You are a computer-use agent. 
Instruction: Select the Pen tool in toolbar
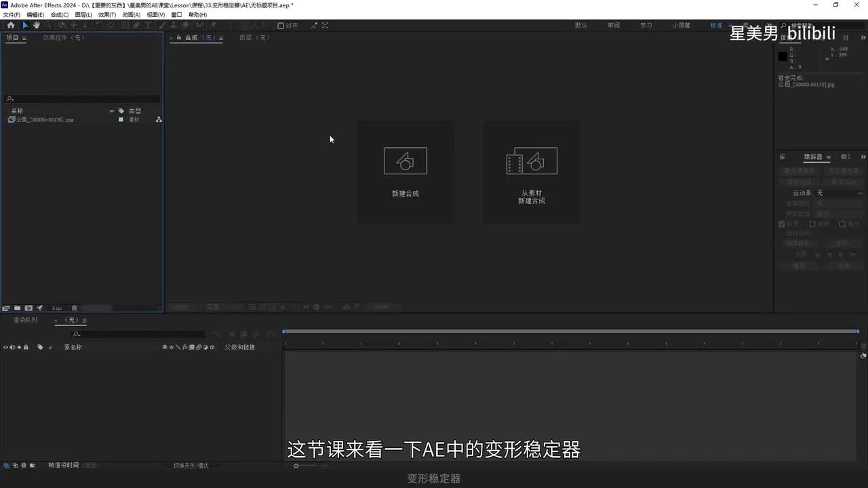pos(136,25)
